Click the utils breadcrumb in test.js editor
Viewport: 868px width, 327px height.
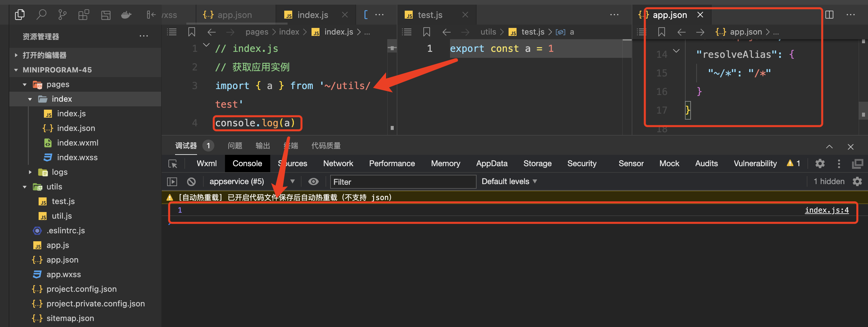(x=488, y=32)
